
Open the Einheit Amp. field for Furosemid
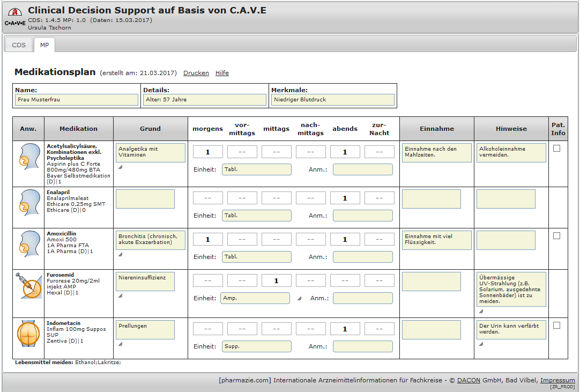(255, 298)
